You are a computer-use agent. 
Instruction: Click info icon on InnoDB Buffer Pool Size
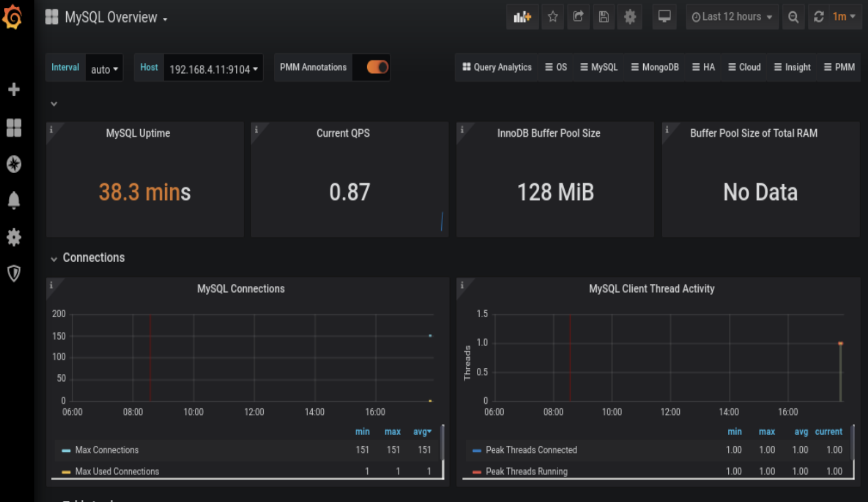pyautogui.click(x=462, y=129)
